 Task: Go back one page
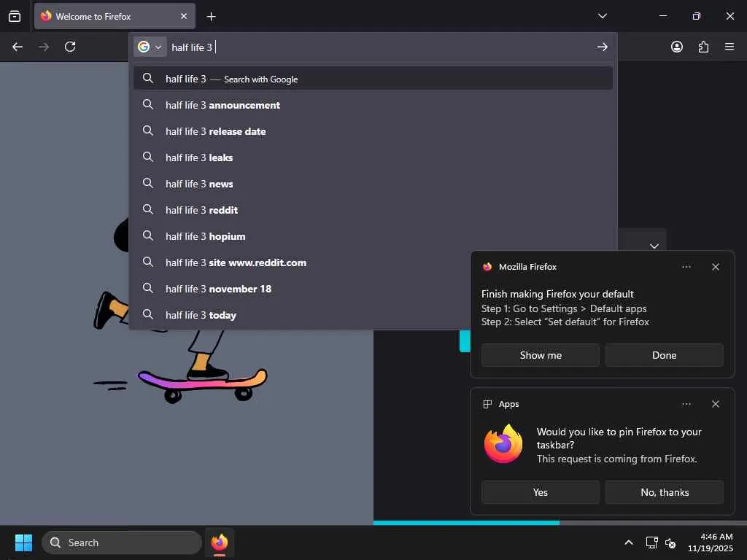[18, 47]
